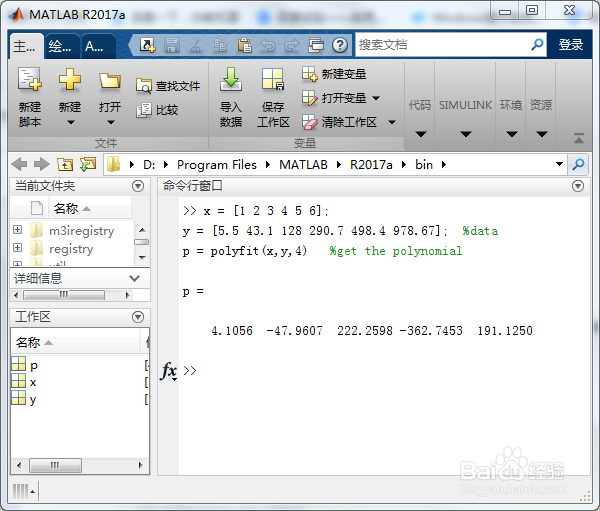Screen dimensions: 600x511
Task: Click the Redo arrow icon
Action: pos(292,45)
